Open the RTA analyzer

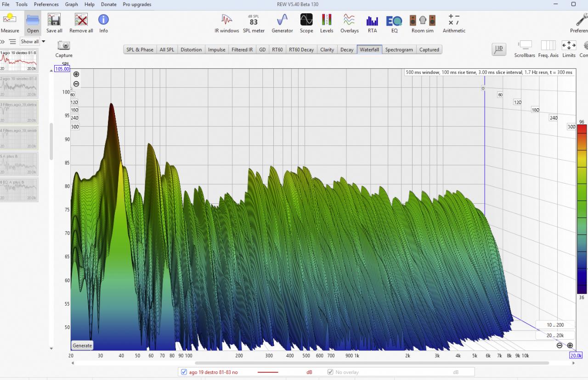tap(372, 23)
